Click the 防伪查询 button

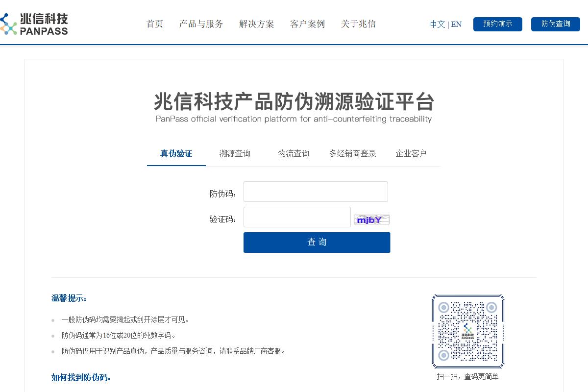click(x=556, y=24)
